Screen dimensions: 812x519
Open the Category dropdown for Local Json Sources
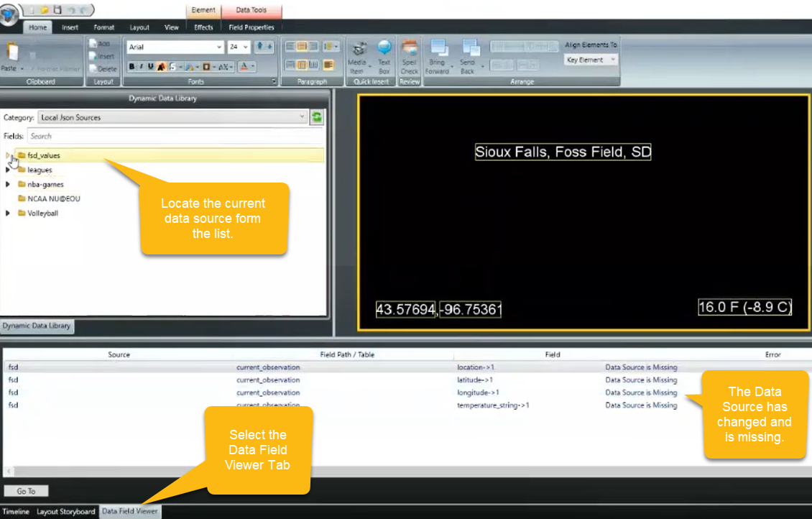pyautogui.click(x=303, y=117)
